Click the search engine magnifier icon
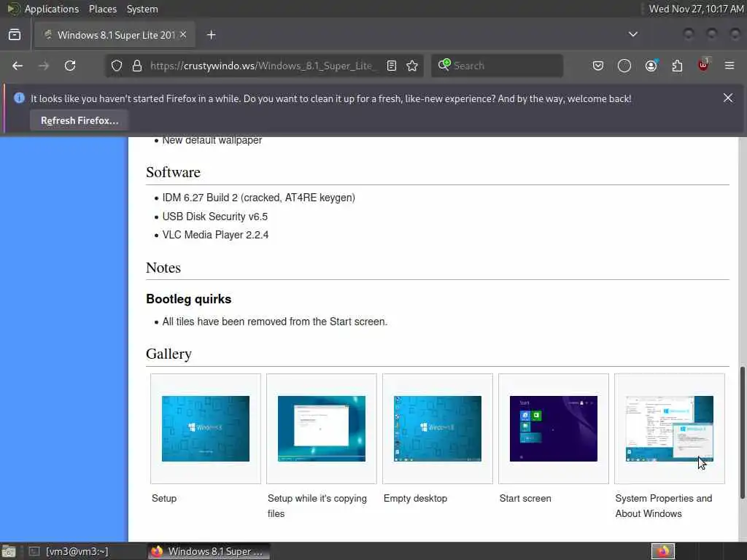The image size is (747, 560). pyautogui.click(x=444, y=65)
